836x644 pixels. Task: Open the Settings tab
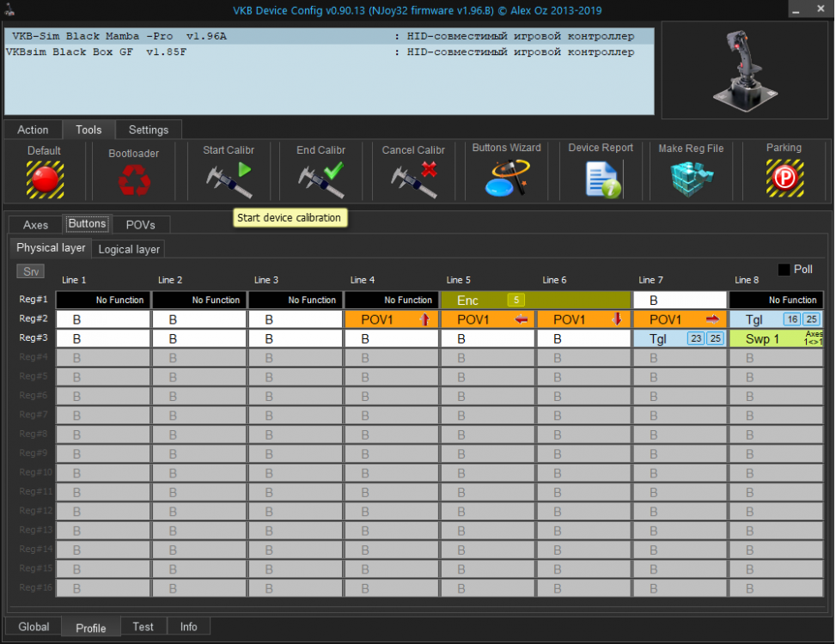tap(149, 130)
